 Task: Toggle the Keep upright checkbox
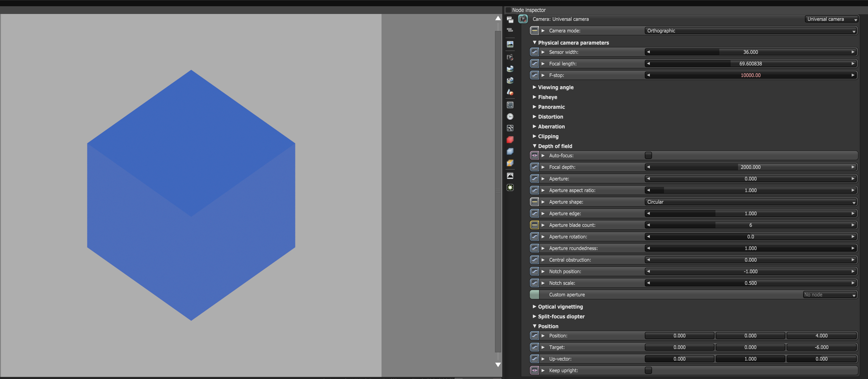tap(648, 370)
